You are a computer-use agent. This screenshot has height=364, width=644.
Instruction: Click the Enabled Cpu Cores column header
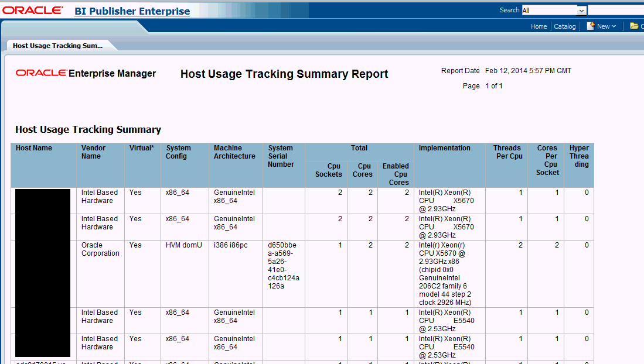click(396, 174)
